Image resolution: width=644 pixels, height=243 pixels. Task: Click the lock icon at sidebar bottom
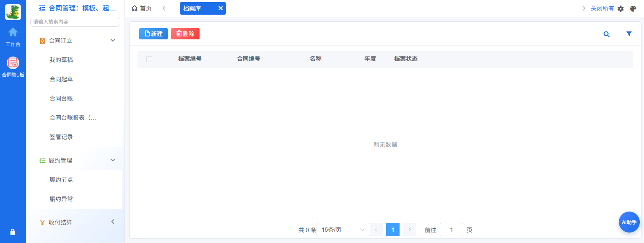[x=13, y=232]
